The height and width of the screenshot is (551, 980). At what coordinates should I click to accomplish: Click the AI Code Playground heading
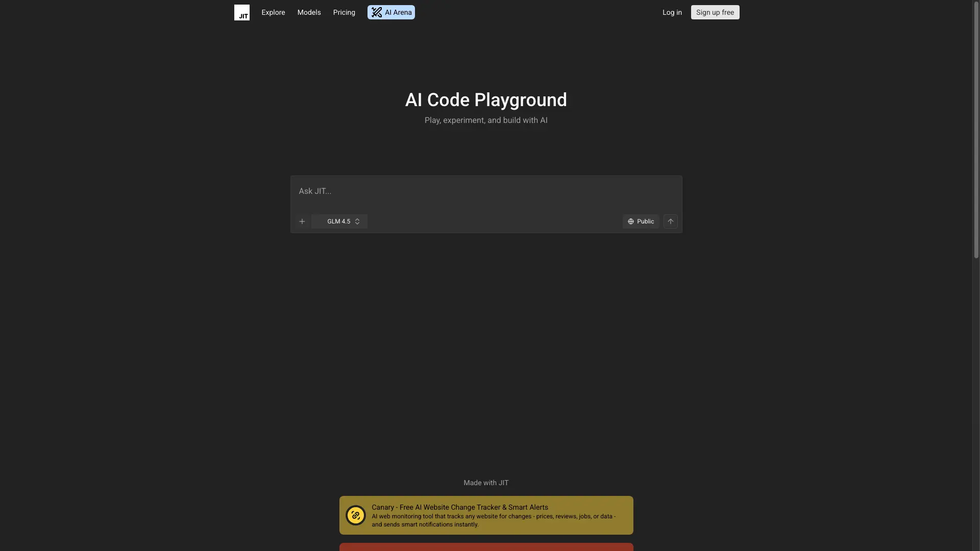pos(486,100)
